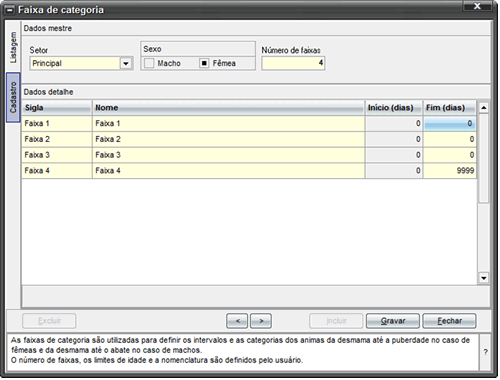Go to next record with > button
The width and height of the screenshot is (500, 380).
[x=261, y=321]
